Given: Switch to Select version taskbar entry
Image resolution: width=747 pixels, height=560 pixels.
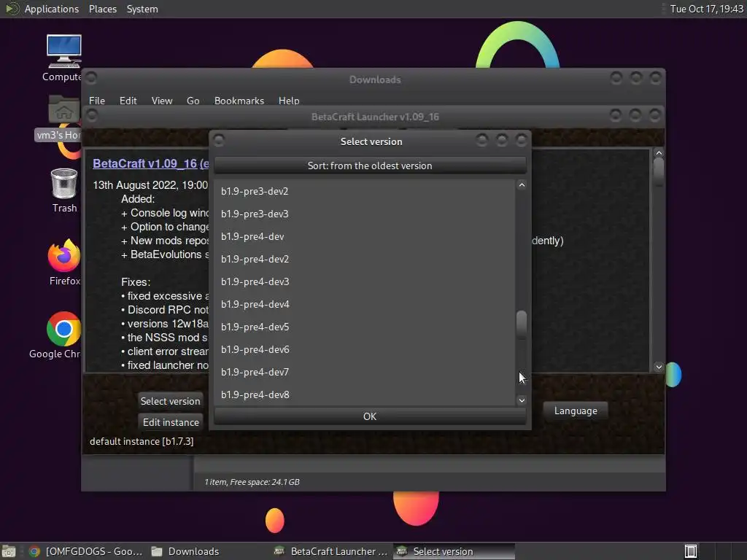Looking at the screenshot, I should coord(454,551).
